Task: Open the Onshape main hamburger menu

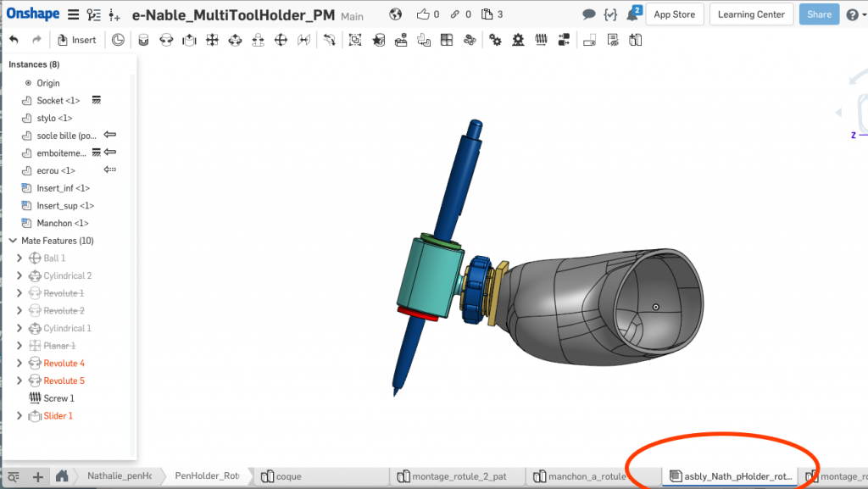Action: pyautogui.click(x=74, y=14)
